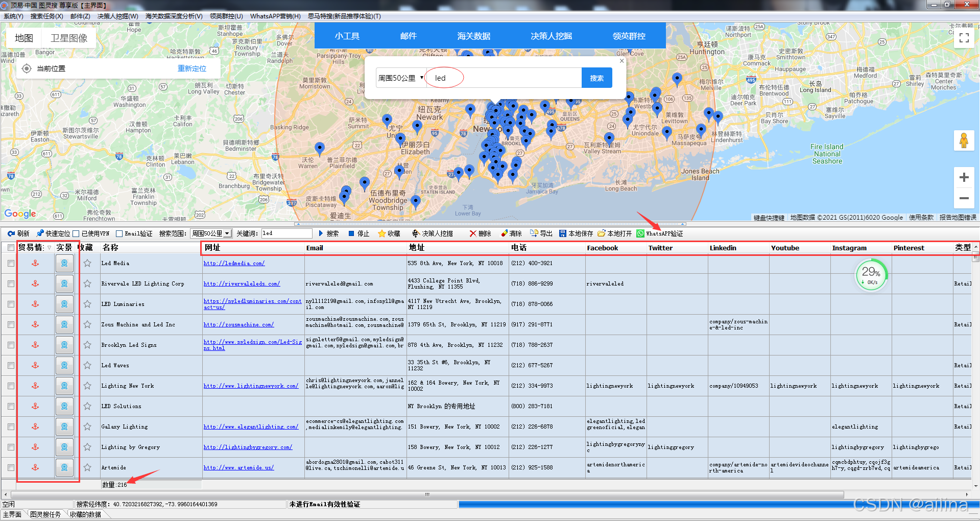This screenshot has height=521, width=980.
Task: Select the 海关数据 blue tab
Action: pos(473,36)
